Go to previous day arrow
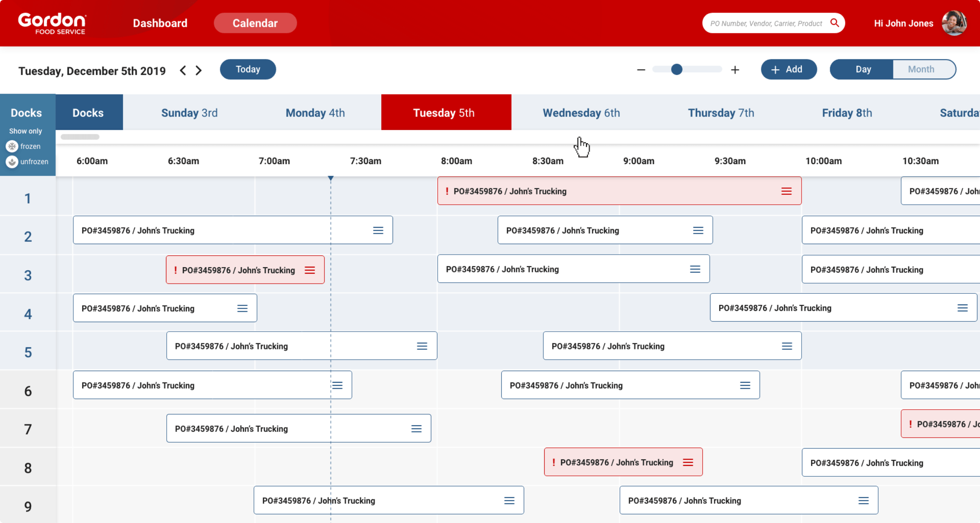Screen dimensions: 980x523 click(183, 71)
